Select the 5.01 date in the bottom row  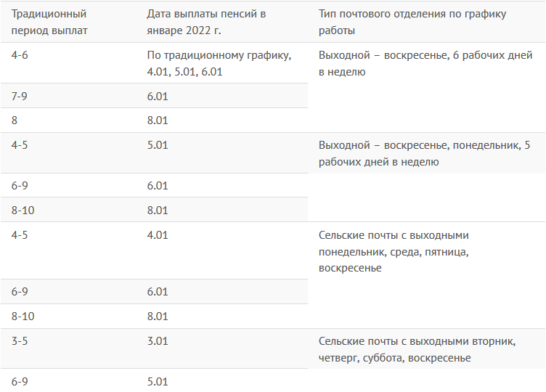[158, 380]
